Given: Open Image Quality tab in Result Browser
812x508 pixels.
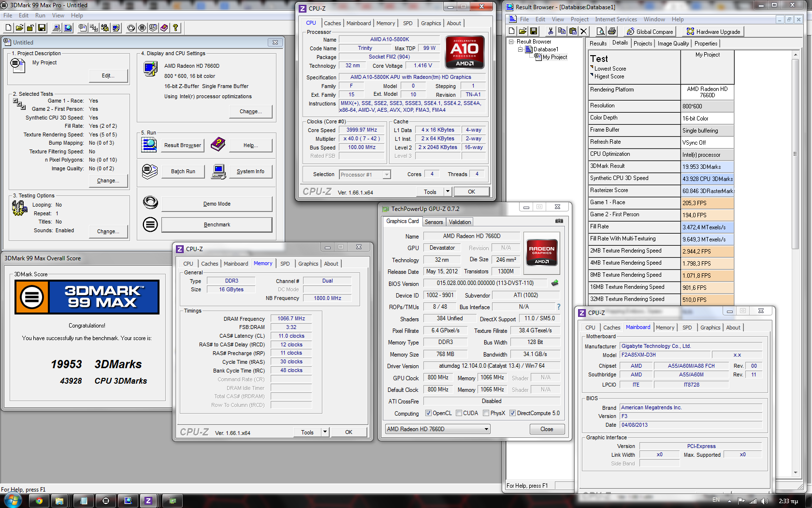Looking at the screenshot, I should click(x=673, y=44).
